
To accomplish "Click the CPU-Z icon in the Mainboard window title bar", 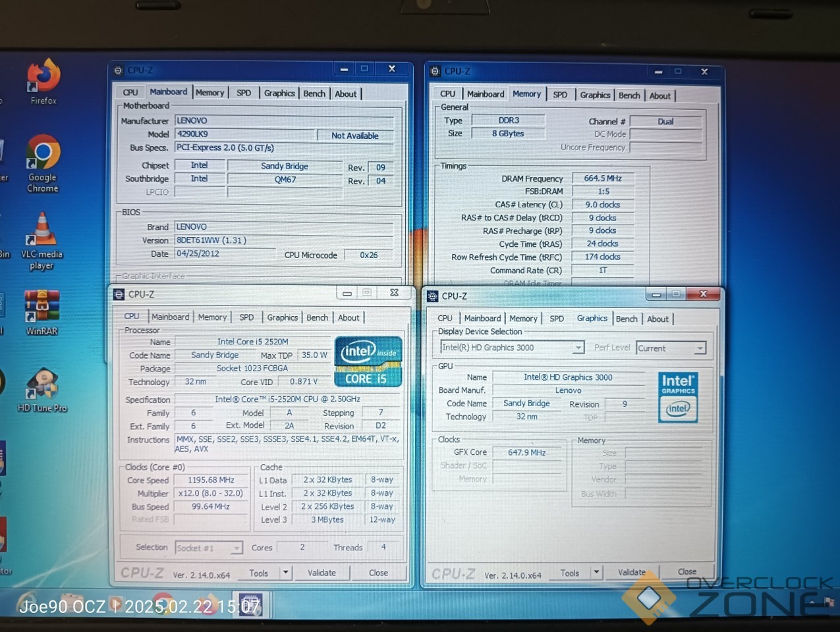I will pyautogui.click(x=119, y=70).
